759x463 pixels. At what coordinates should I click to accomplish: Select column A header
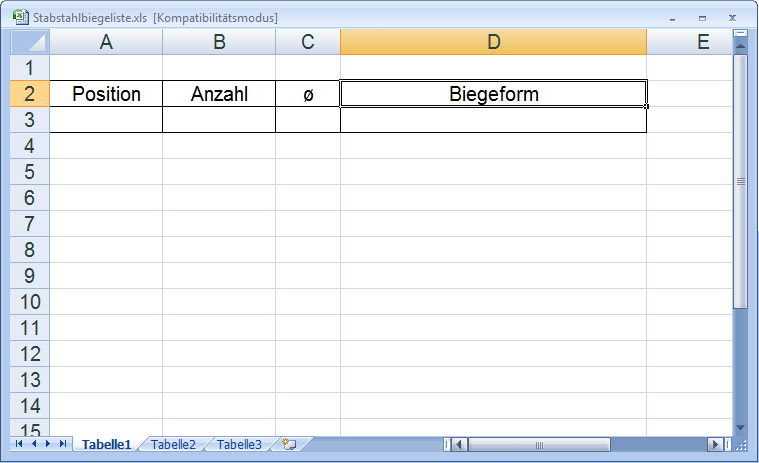tap(106, 42)
